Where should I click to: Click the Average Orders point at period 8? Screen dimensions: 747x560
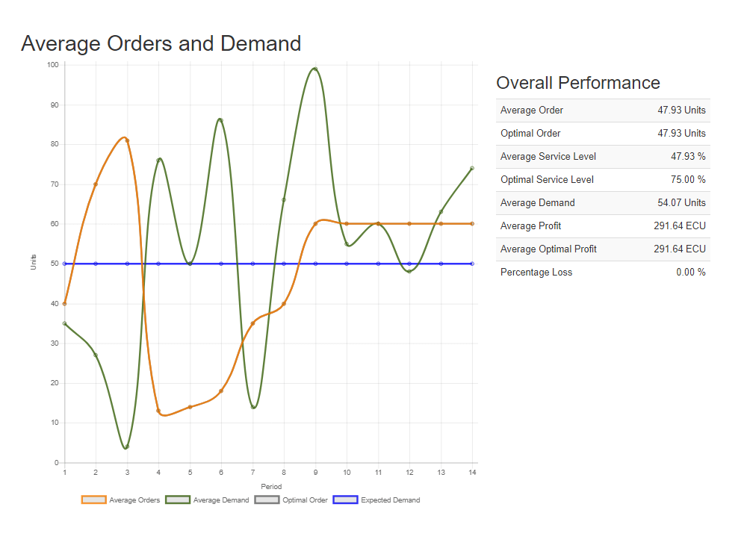[284, 304]
